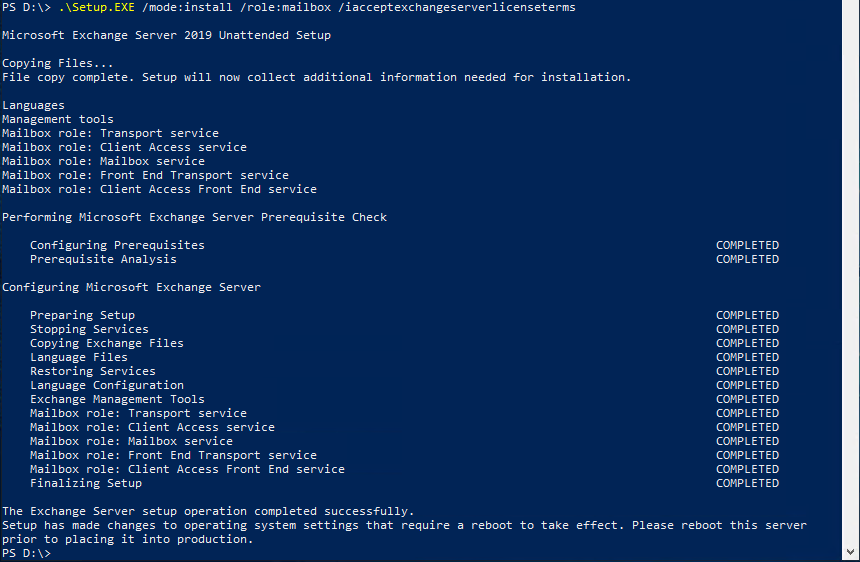Click the 'Languages' line
The height and width of the screenshot is (562, 860).
click(x=33, y=105)
